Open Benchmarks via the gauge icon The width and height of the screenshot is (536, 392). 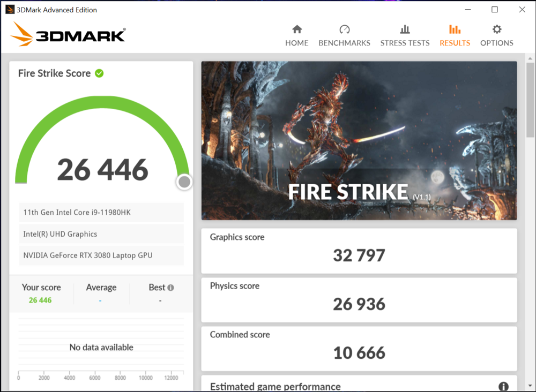click(344, 29)
